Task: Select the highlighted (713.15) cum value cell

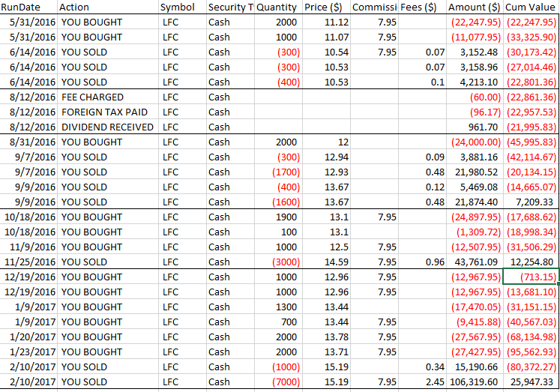Action: pos(530,277)
